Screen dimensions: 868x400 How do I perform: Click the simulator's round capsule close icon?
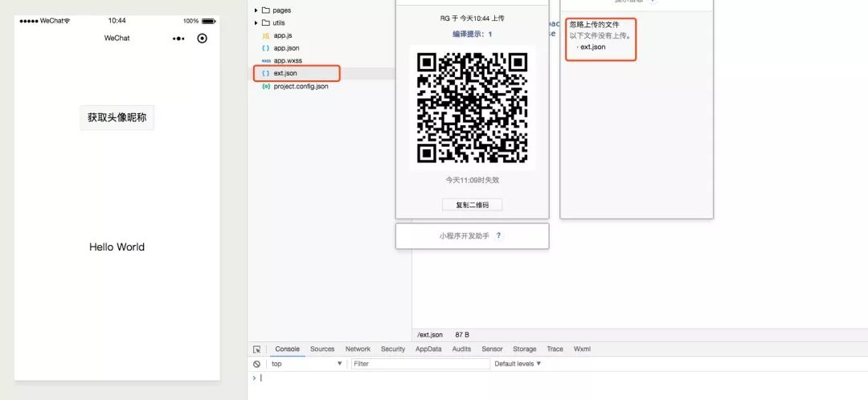pyautogui.click(x=202, y=39)
